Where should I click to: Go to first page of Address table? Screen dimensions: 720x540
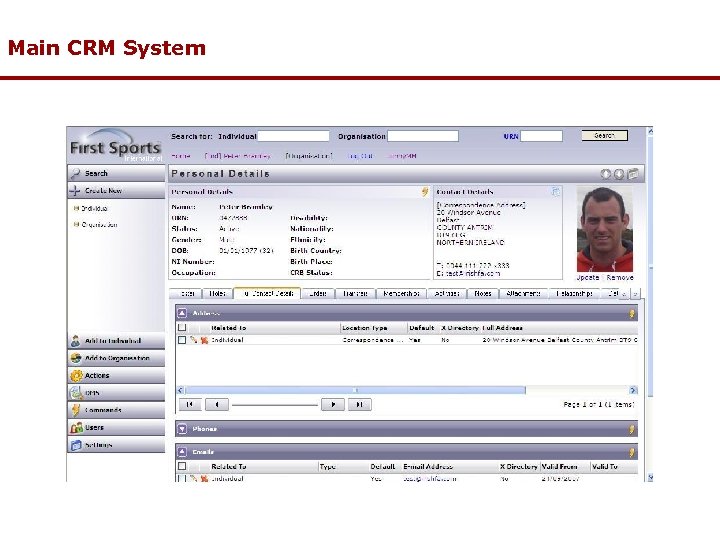point(190,405)
